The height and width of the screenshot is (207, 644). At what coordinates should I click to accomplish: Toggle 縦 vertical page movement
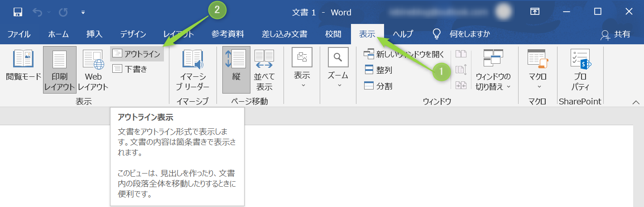[236, 70]
